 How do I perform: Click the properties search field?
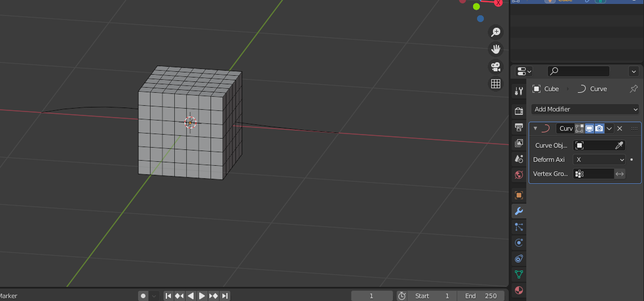(579, 71)
